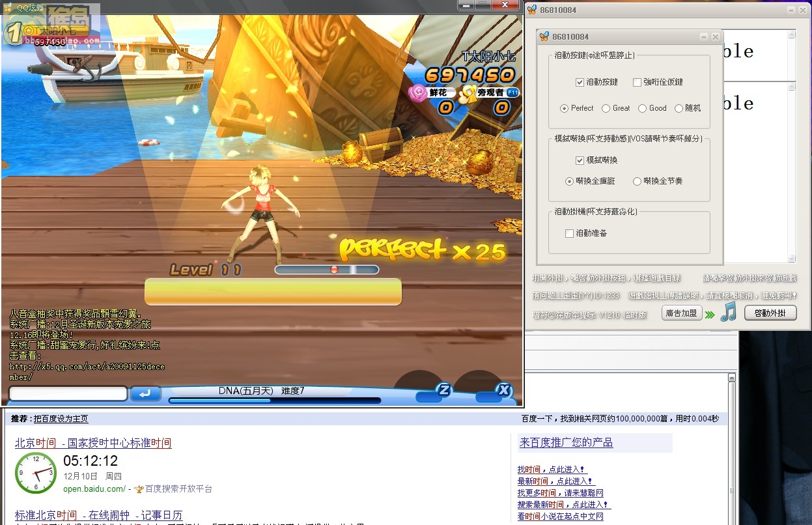This screenshot has height=525, width=812.
Task: Click the 来百度推广您的产品 link
Action: point(566,442)
